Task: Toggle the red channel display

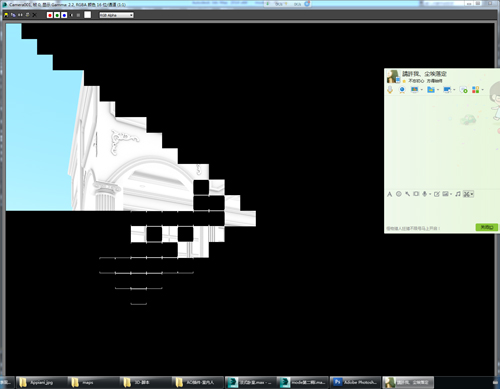Action: coord(50,15)
